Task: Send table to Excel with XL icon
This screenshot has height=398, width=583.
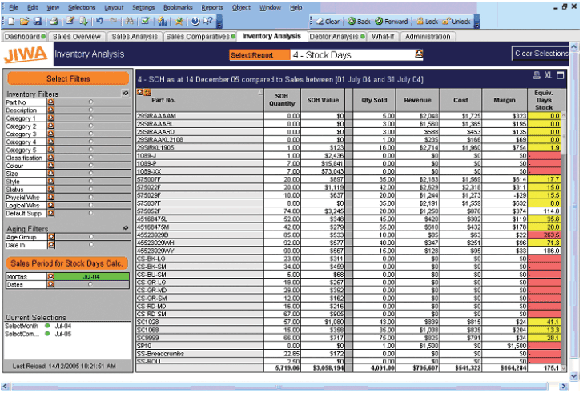Action: pos(548,75)
